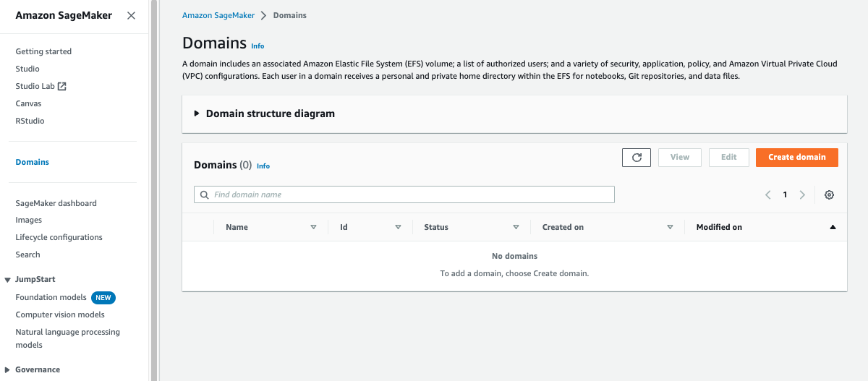Open Studio Lab external link icon
The image size is (868, 381).
pyautogui.click(x=62, y=86)
